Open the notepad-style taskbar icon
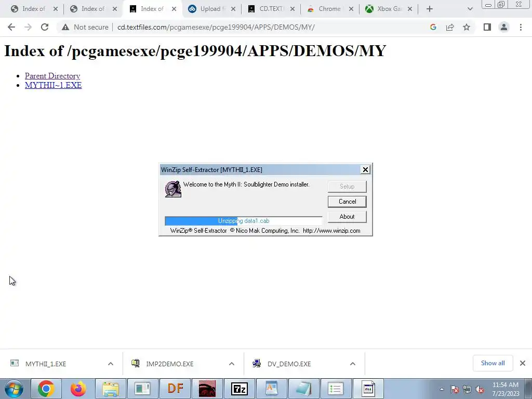This screenshot has height=399, width=532. (303, 389)
